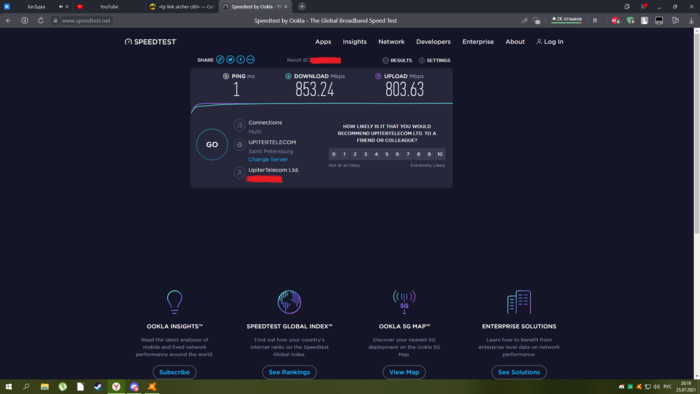
Task: Open Windows taskbar search
Action: (x=26, y=387)
